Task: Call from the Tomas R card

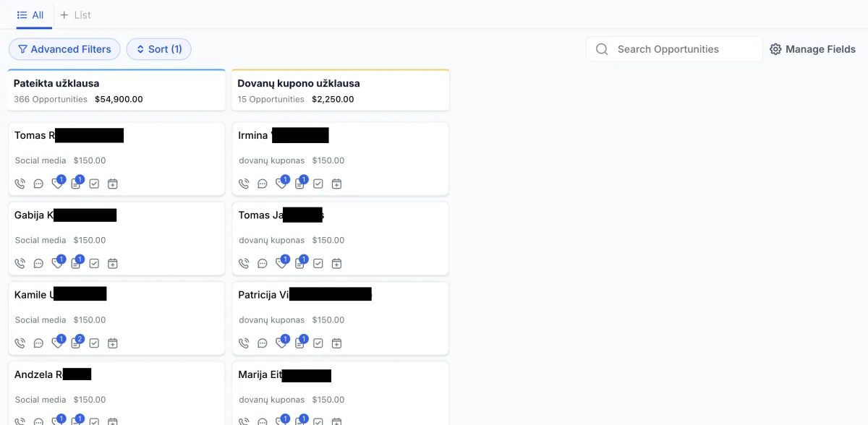Action: pyautogui.click(x=20, y=184)
